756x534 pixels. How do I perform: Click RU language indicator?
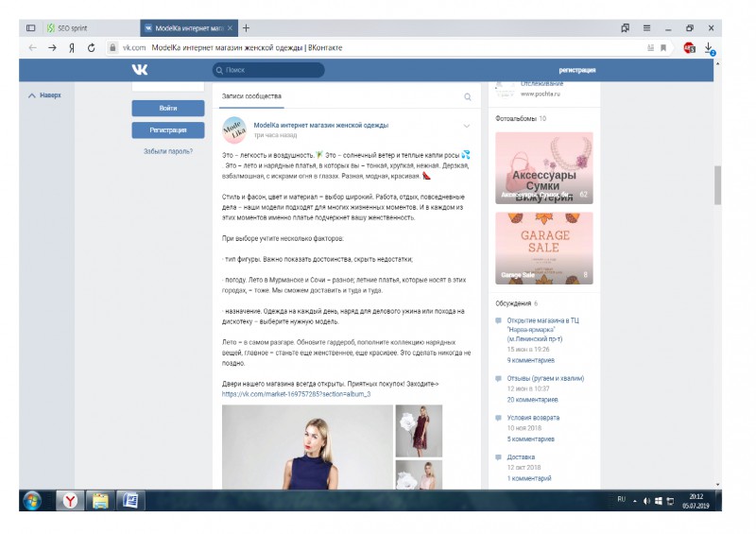pyautogui.click(x=622, y=499)
